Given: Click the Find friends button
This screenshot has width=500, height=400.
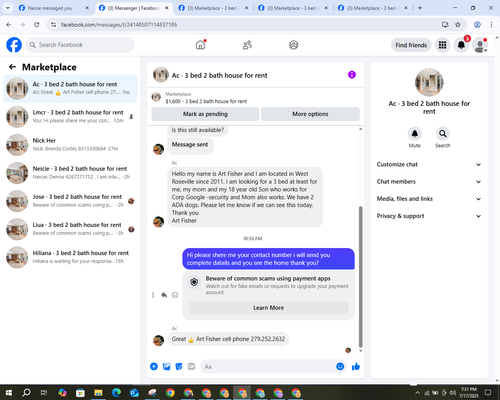Looking at the screenshot, I should (x=411, y=45).
